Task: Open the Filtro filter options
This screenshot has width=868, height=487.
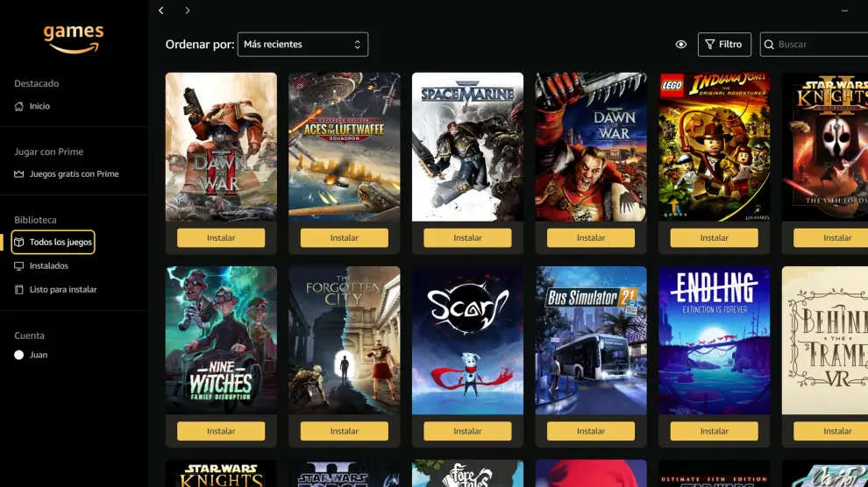Action: 723,45
